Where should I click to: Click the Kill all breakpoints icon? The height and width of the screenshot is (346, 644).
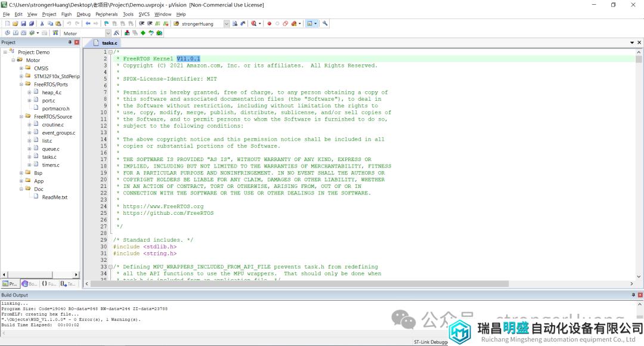coord(293,24)
